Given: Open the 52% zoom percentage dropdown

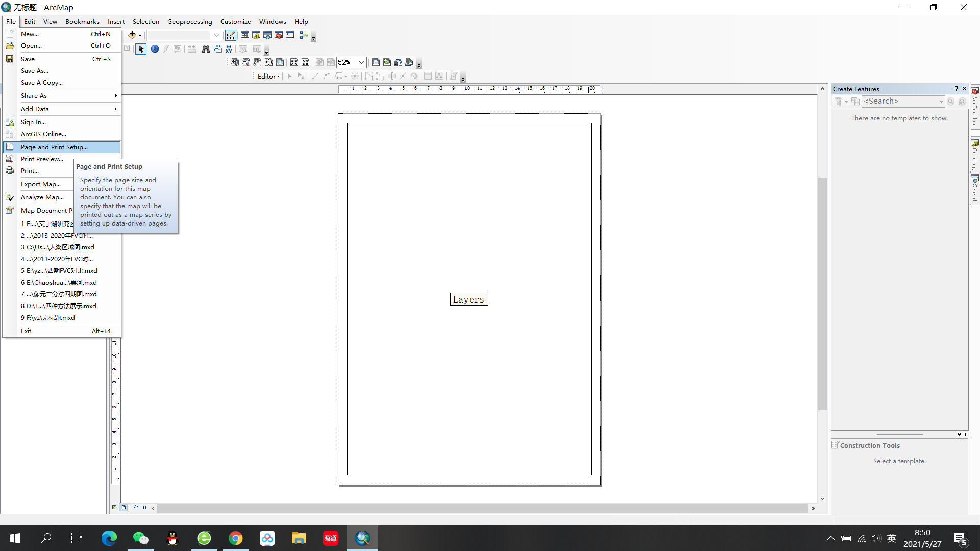Looking at the screenshot, I should tap(361, 62).
